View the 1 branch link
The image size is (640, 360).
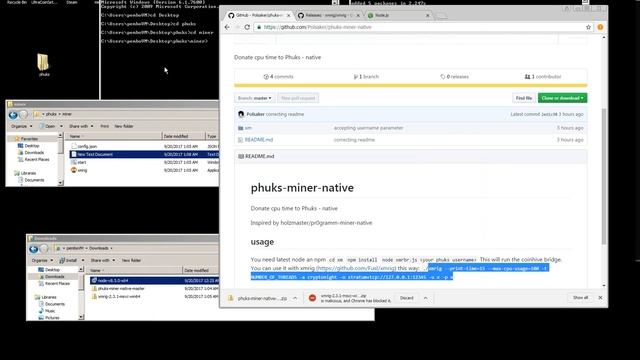tap(366, 77)
